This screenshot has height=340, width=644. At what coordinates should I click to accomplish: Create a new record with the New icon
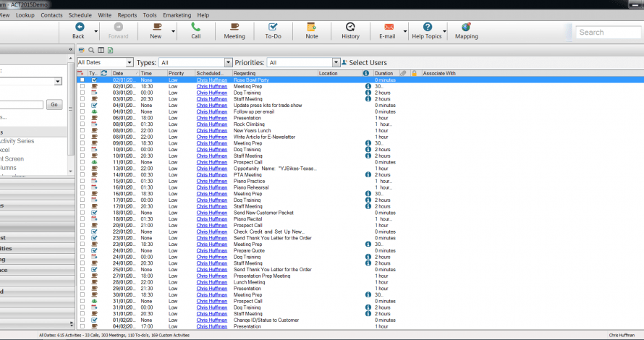coord(156,27)
